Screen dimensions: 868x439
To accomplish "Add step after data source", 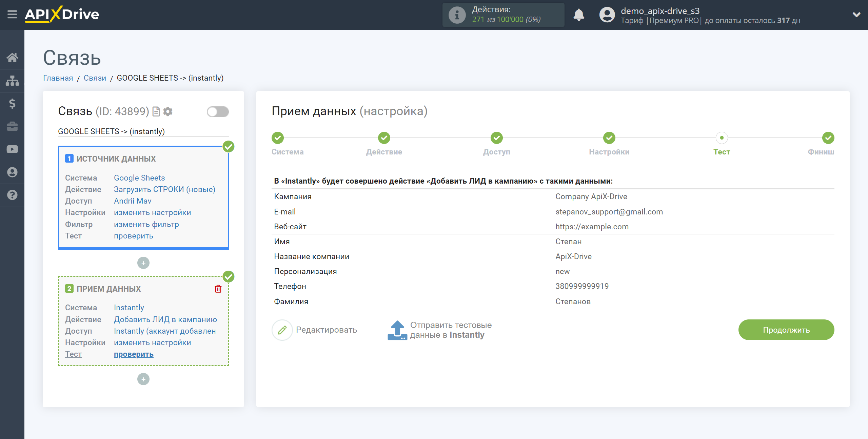I will pos(143,263).
